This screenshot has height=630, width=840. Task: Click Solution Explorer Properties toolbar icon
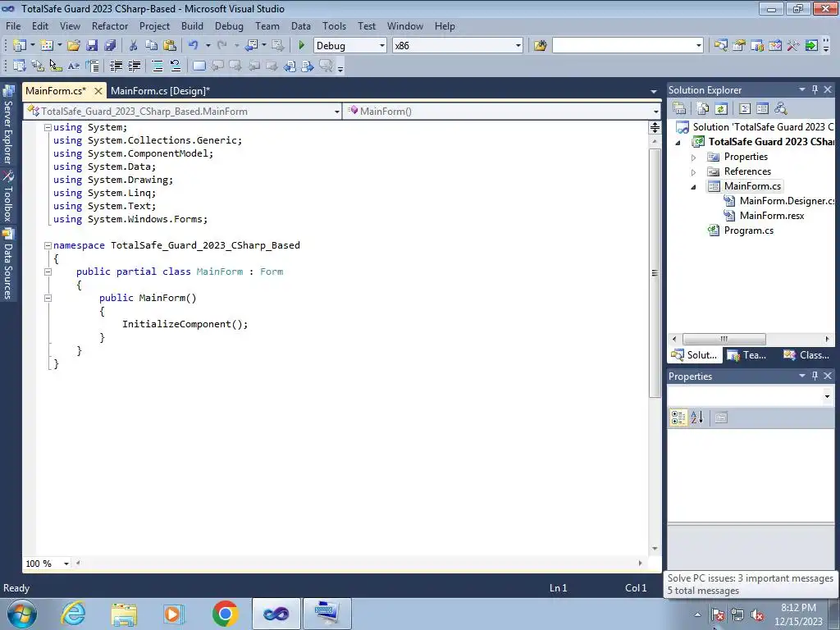[x=679, y=109]
